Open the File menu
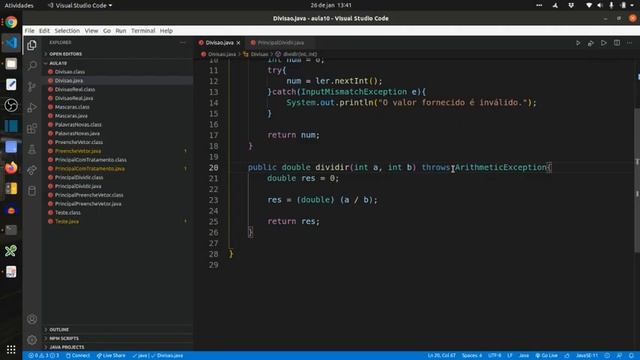Screen dimensions: 640x360 point(29,31)
